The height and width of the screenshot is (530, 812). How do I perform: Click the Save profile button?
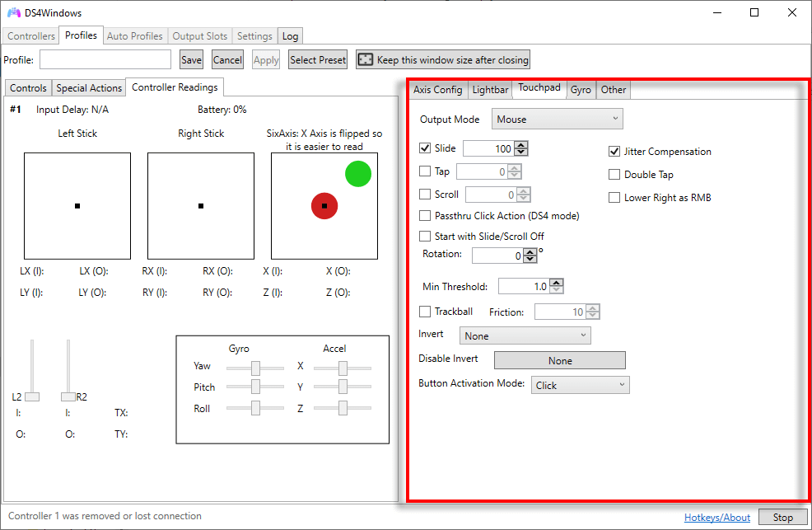click(x=191, y=59)
